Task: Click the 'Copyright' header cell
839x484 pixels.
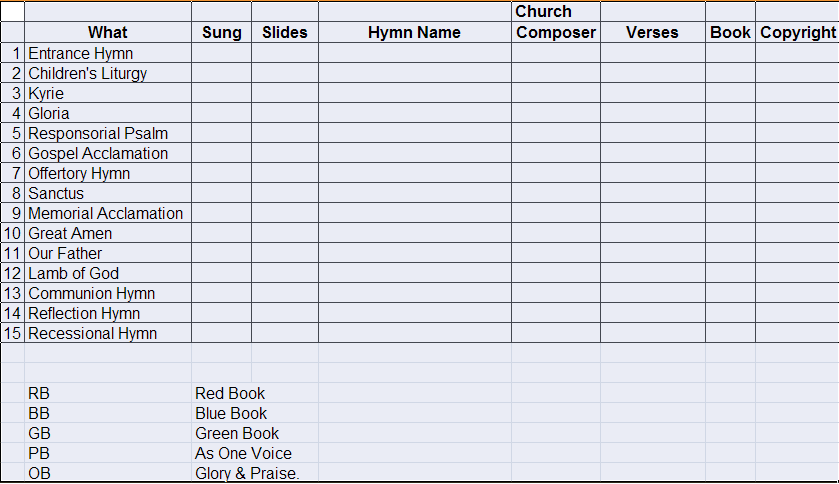Action: point(797,32)
